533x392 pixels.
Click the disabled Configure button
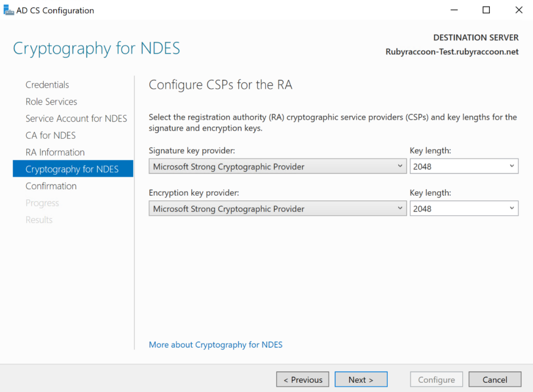point(436,379)
